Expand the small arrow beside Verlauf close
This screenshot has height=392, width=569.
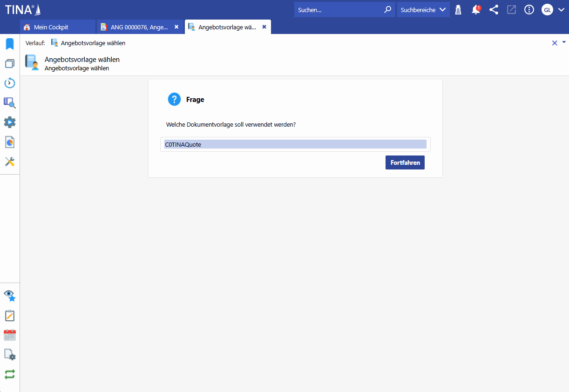(564, 42)
